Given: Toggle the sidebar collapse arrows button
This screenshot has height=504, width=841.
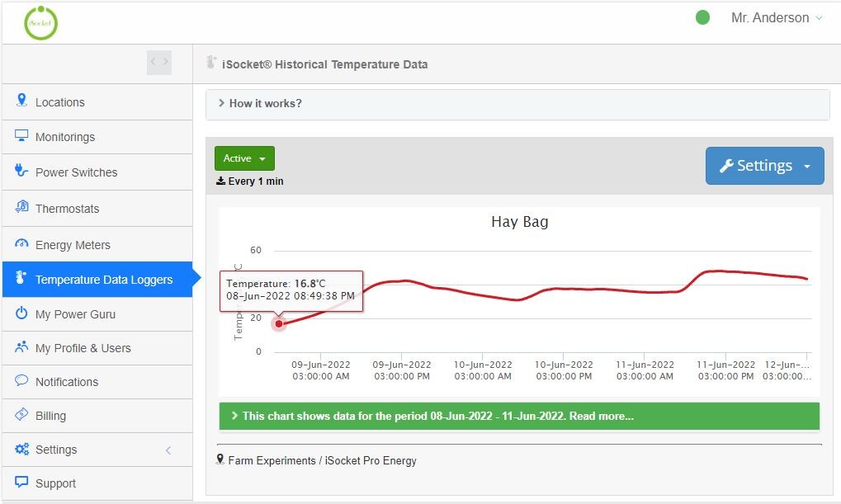Looking at the screenshot, I should pyautogui.click(x=159, y=62).
